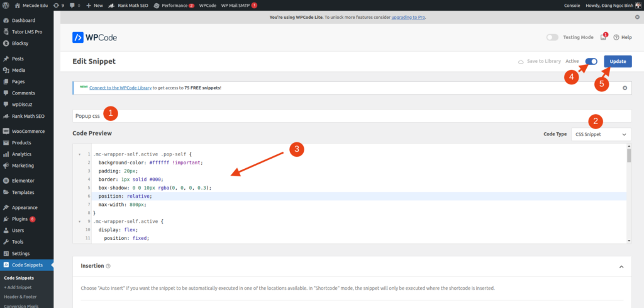
Task: Follow the upgrading to Pro link
Action: click(408, 17)
